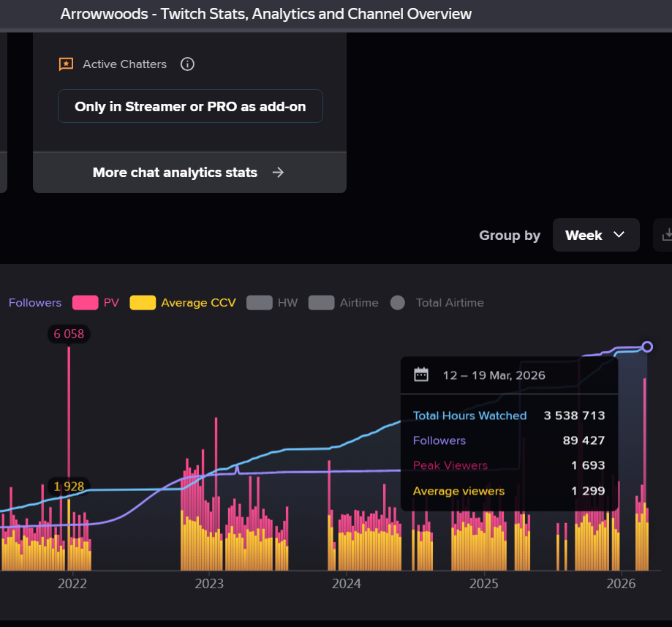Click the 6 058 peak viewers marker
Image resolution: width=672 pixels, height=627 pixels.
click(69, 334)
